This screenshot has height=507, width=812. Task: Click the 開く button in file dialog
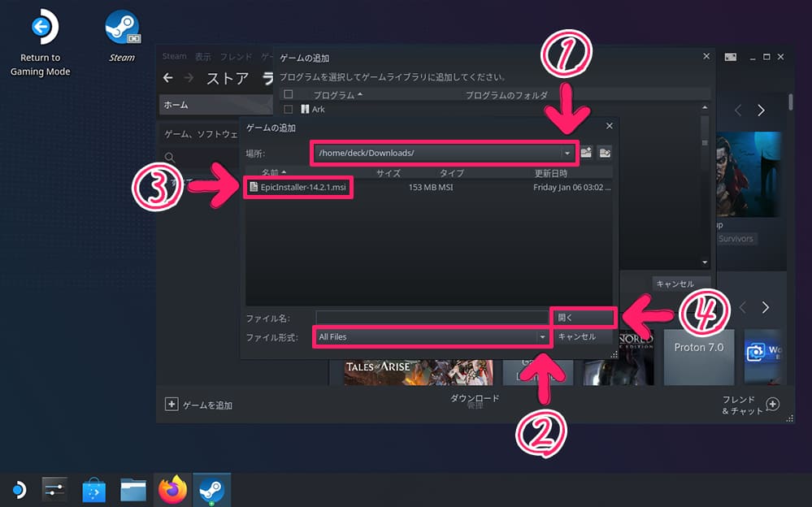tap(584, 318)
